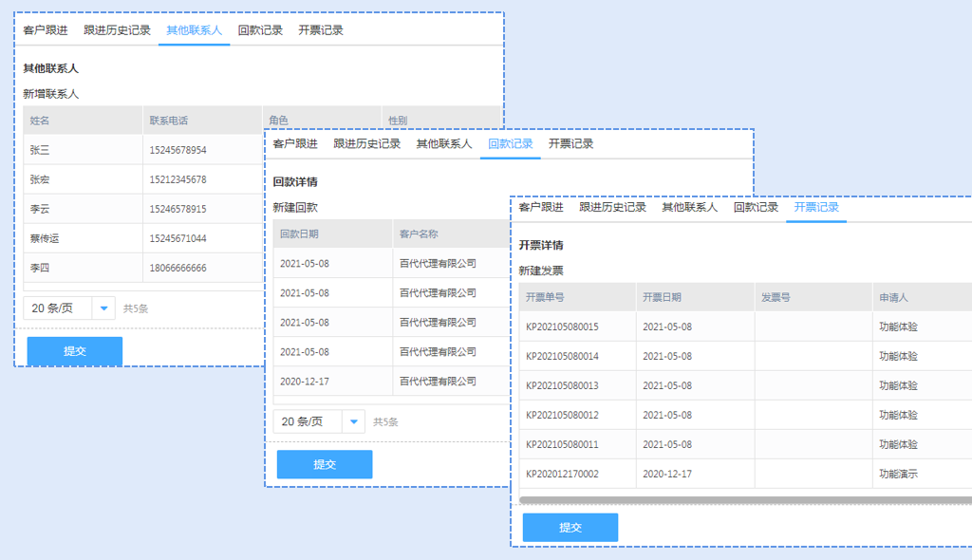Image resolution: width=972 pixels, height=560 pixels.
Task: Select the invoice row KP202012170002
Action: 562,474
